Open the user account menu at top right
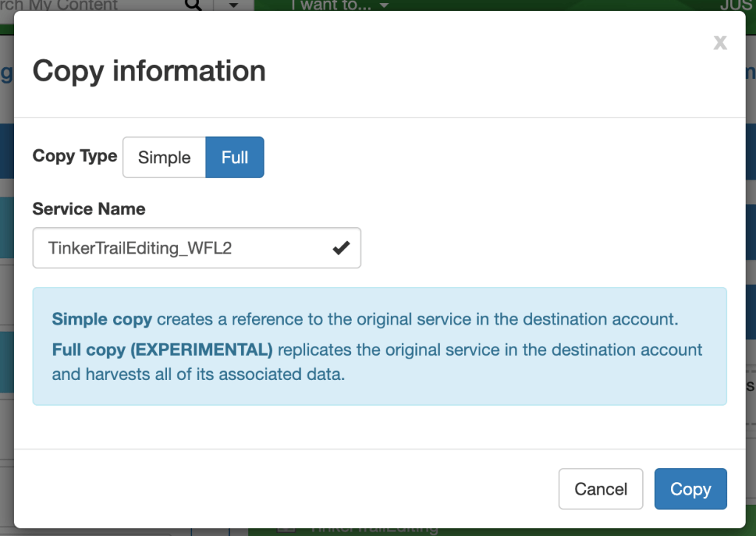This screenshot has height=536, width=756. 735,5
